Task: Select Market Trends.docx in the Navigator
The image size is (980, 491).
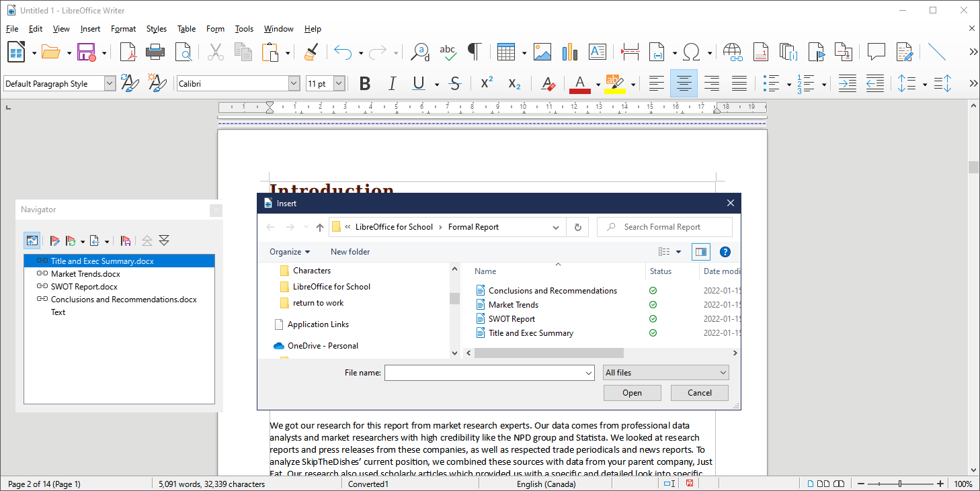Action: (x=85, y=273)
